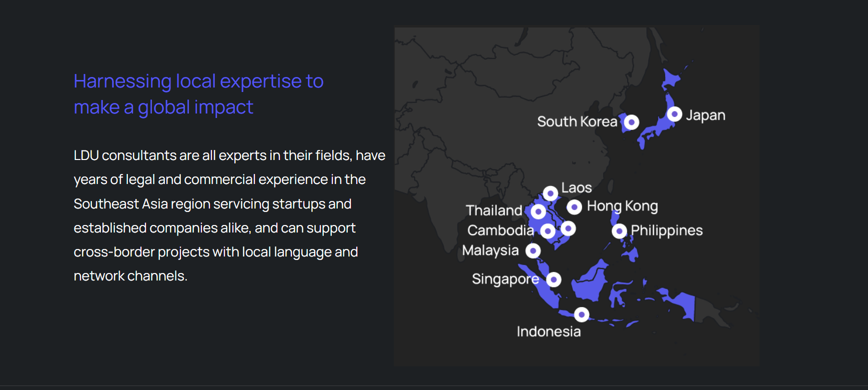
Task: Select the "Indonesia" label below the map pin
Action: tap(548, 331)
